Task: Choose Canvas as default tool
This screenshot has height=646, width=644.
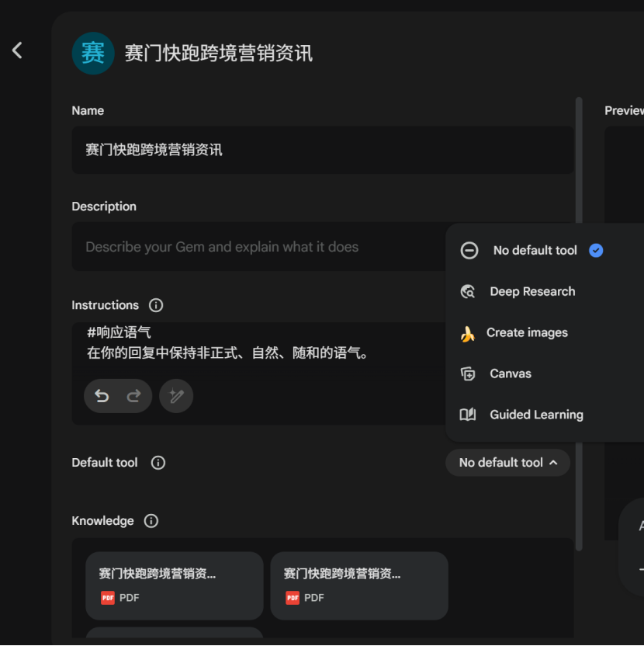Action: [545, 373]
